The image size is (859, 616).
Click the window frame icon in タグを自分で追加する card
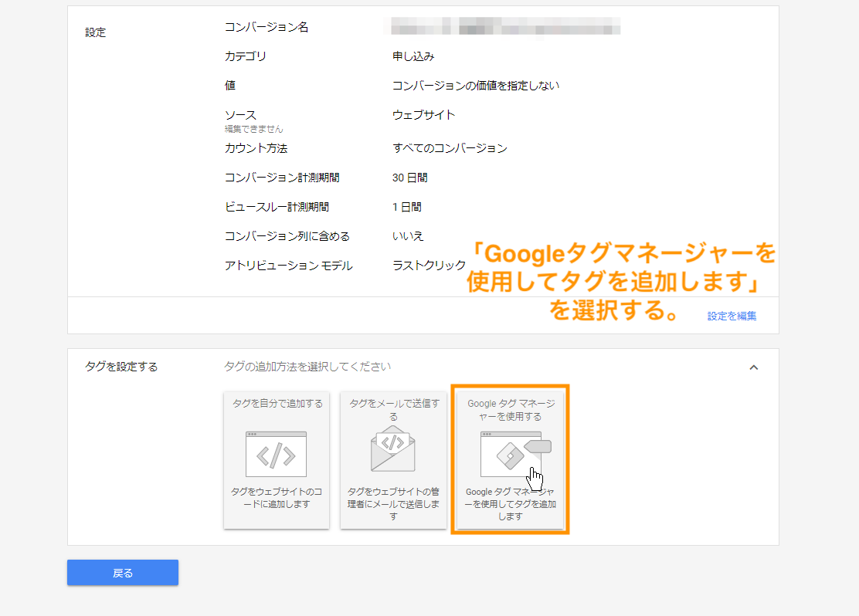click(276, 453)
